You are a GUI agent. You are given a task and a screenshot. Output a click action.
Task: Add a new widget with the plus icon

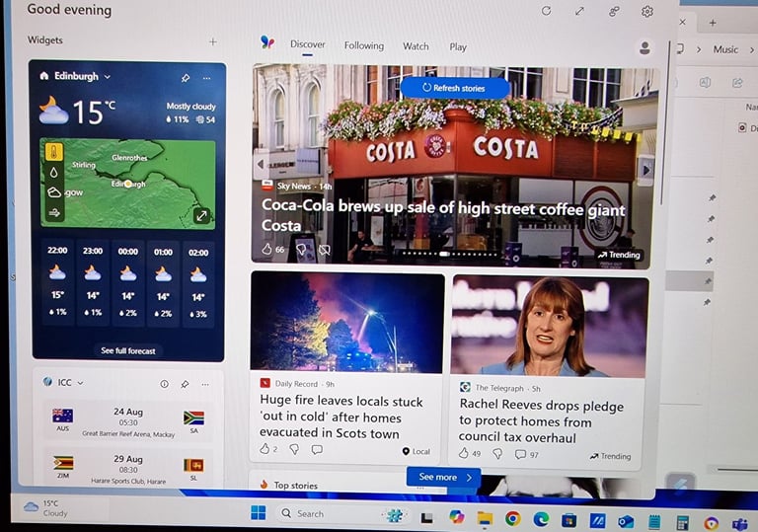coord(213,42)
